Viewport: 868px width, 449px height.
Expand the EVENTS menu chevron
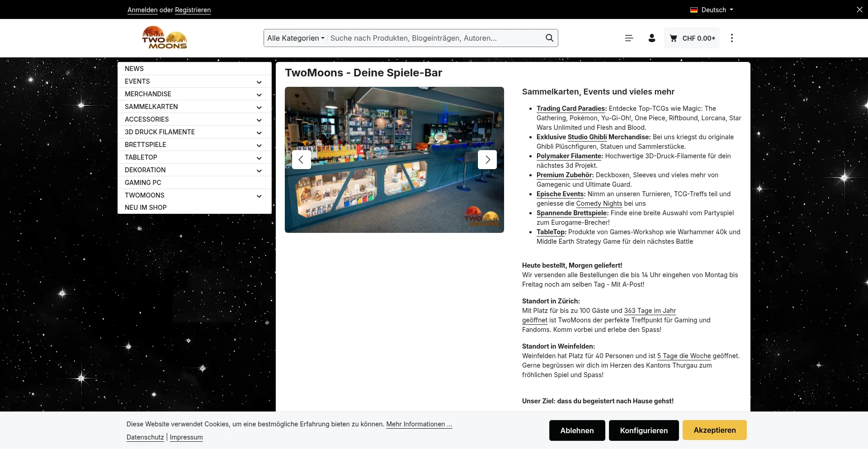click(259, 82)
